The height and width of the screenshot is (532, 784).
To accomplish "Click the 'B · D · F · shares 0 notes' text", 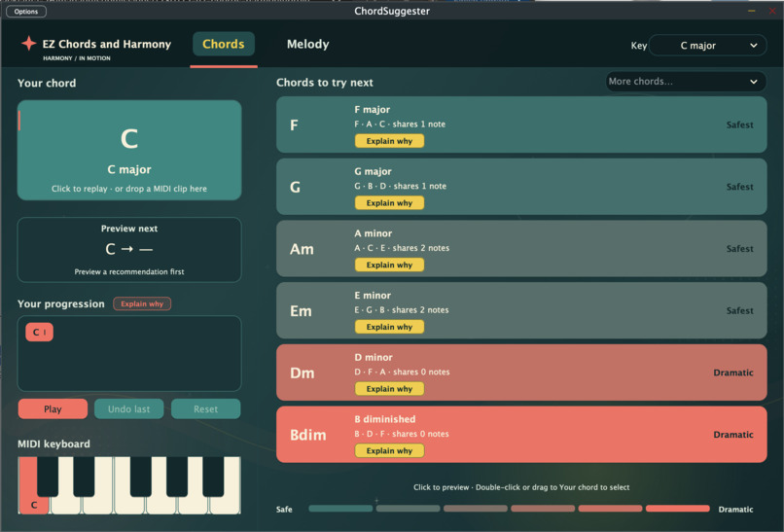I will tap(402, 434).
